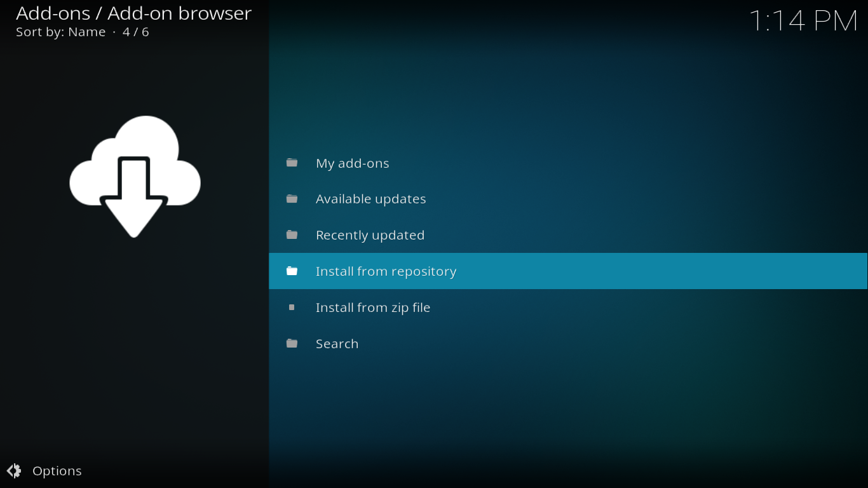Click the Sort by: Name text
Screen dimensions: 868x488
click(x=60, y=32)
